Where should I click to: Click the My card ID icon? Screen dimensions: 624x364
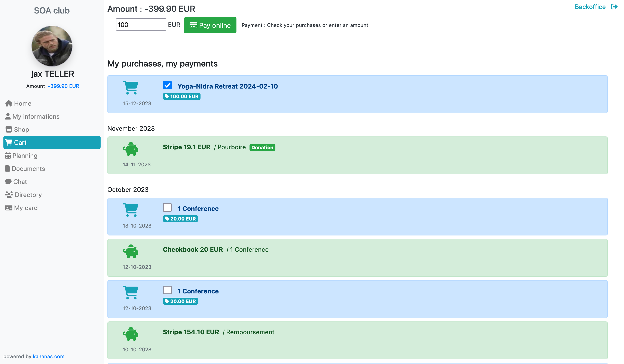click(x=9, y=208)
